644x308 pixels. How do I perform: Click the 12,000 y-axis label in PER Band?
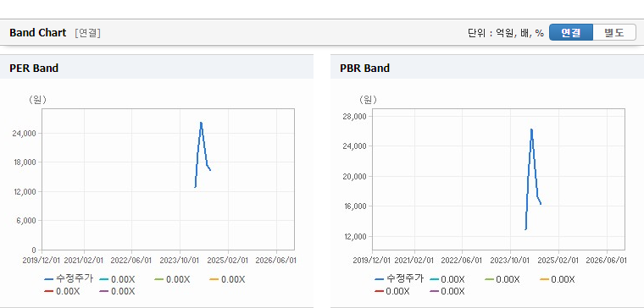[25, 191]
